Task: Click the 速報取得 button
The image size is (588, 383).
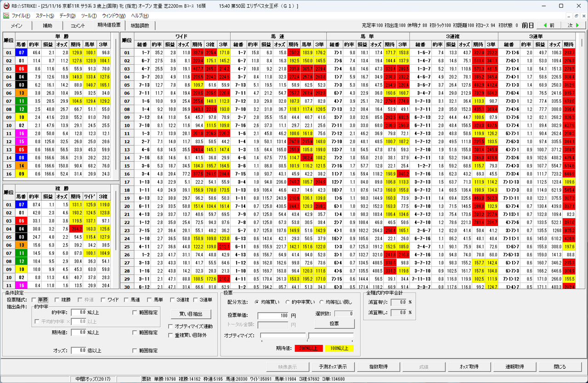Action: [x=514, y=367]
